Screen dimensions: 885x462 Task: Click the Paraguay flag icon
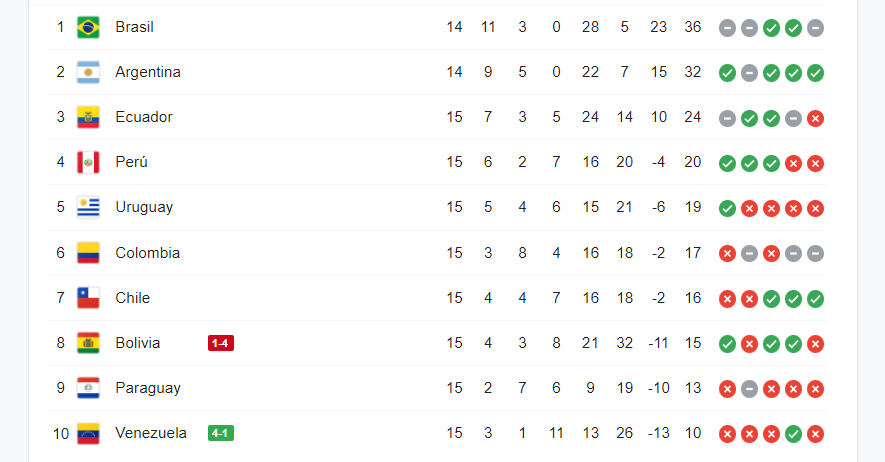coord(88,388)
